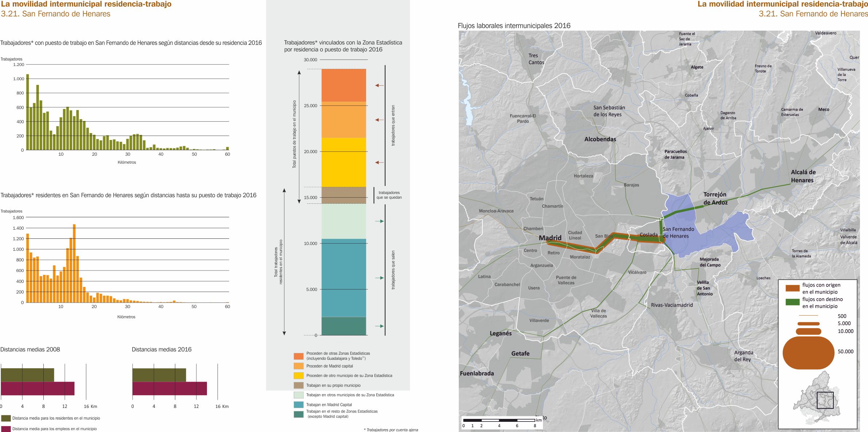Click the 'Meco' label on the map
The width and height of the screenshot is (868, 432).
[824, 109]
